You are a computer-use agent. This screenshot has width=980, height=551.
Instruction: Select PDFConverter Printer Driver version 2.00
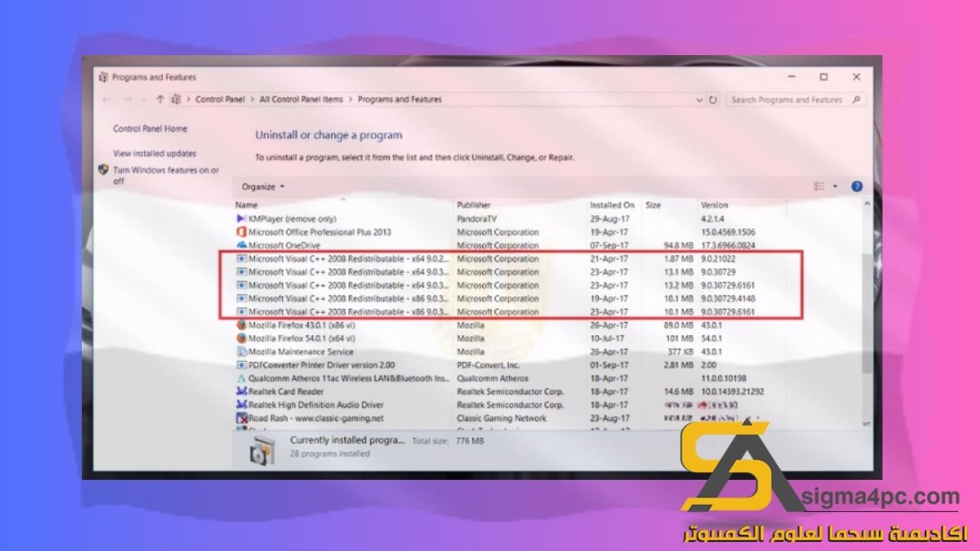322,365
